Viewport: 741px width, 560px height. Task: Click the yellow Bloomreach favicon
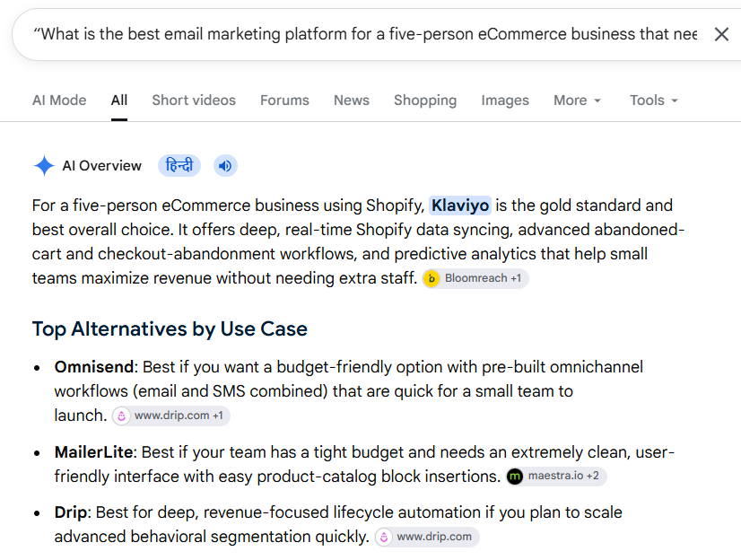point(432,278)
